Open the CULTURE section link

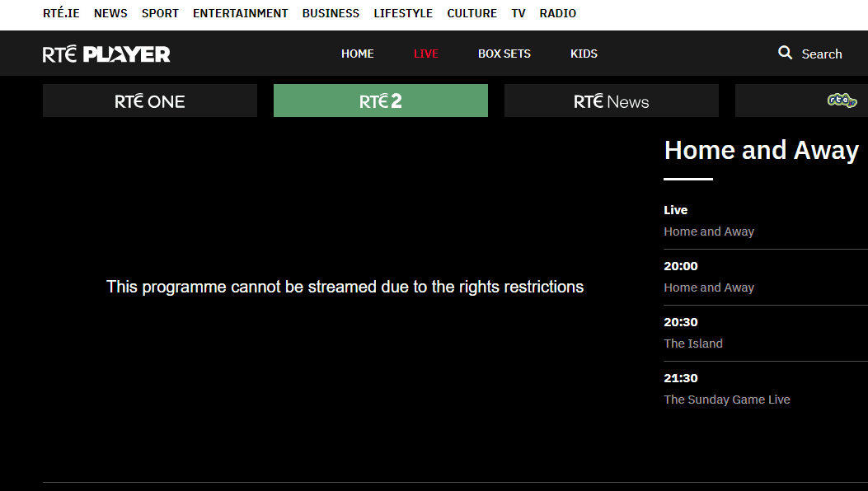coord(472,13)
